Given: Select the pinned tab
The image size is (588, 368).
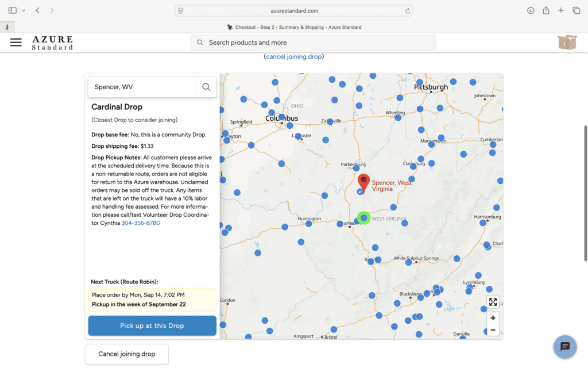Looking at the screenshot, I should coord(7,27).
